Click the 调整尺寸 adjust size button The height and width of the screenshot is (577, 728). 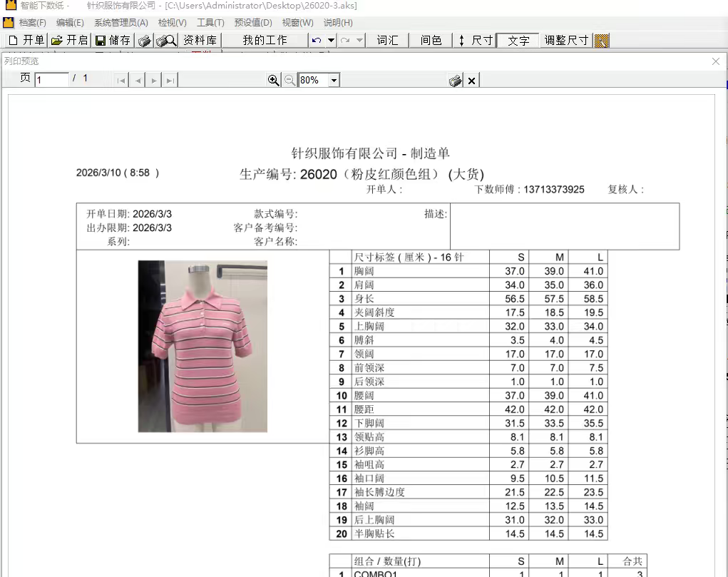coord(566,41)
